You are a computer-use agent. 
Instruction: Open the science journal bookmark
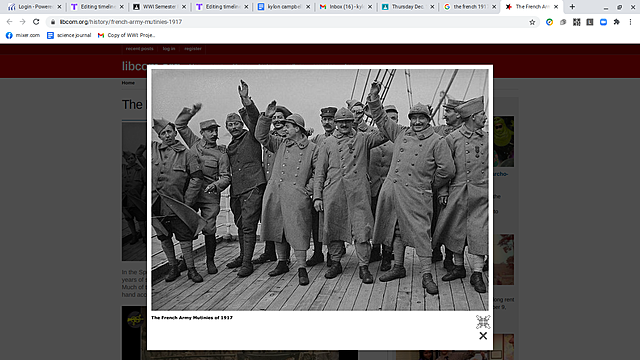(x=69, y=36)
